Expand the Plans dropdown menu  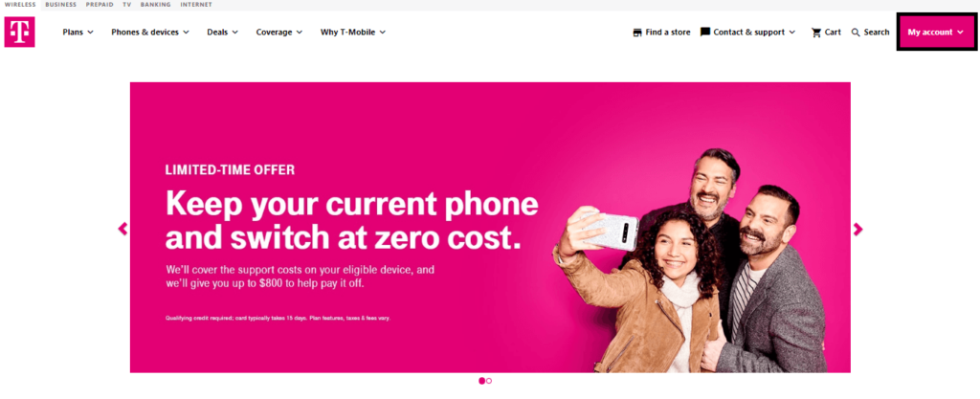tap(78, 32)
